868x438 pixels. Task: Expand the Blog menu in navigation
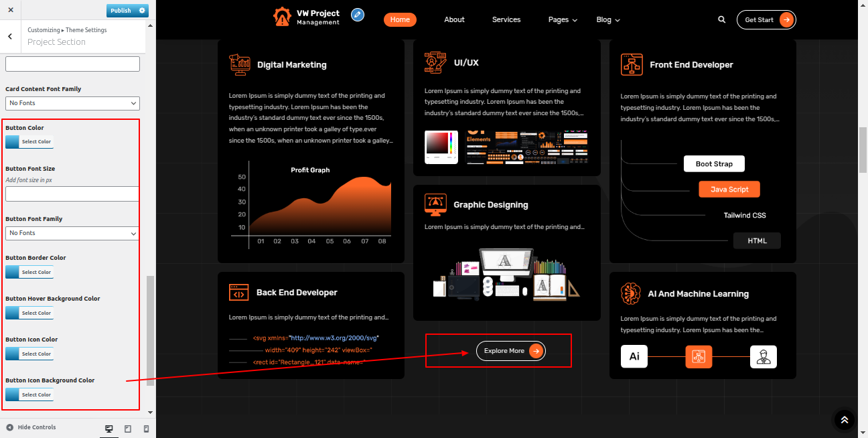click(x=607, y=20)
